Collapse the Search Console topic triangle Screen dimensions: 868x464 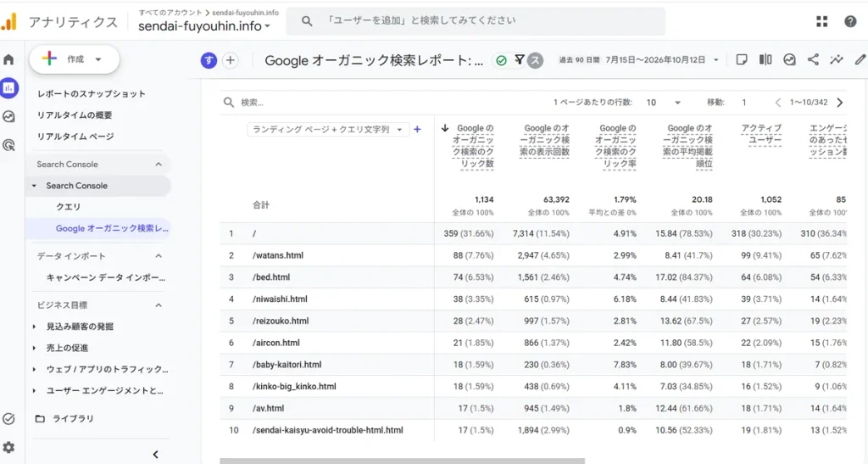(34, 186)
